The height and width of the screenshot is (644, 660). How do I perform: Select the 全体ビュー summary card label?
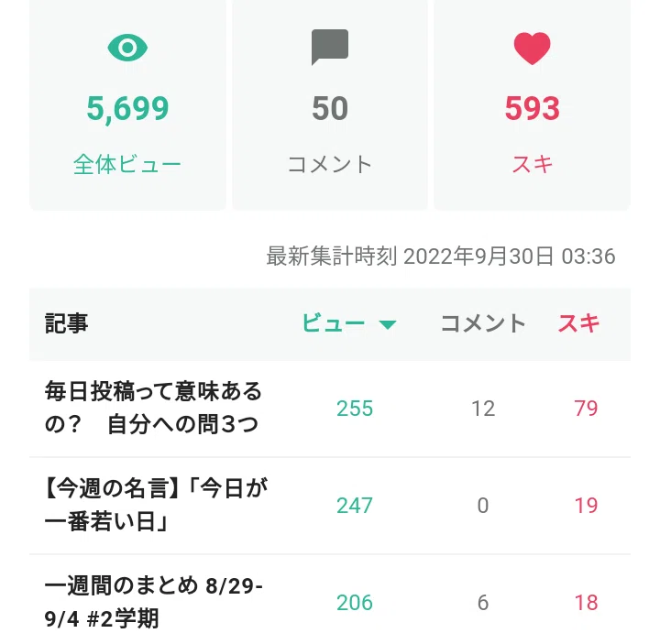(x=127, y=164)
